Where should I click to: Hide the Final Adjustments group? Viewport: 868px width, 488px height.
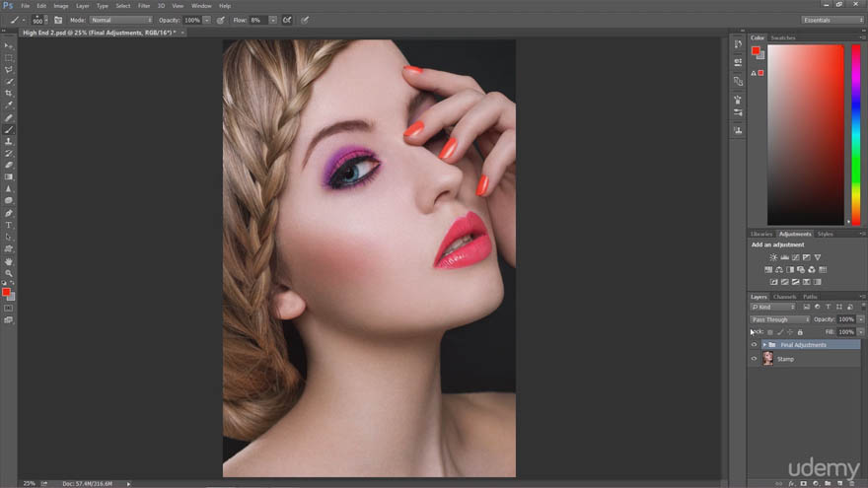(754, 345)
